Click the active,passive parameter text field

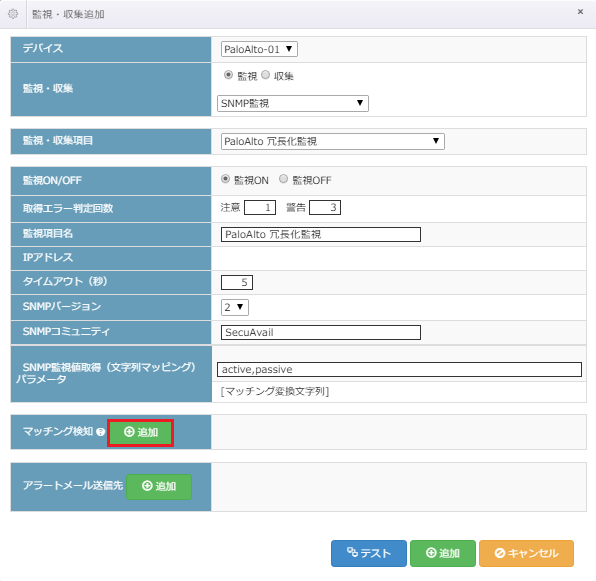tap(399, 369)
